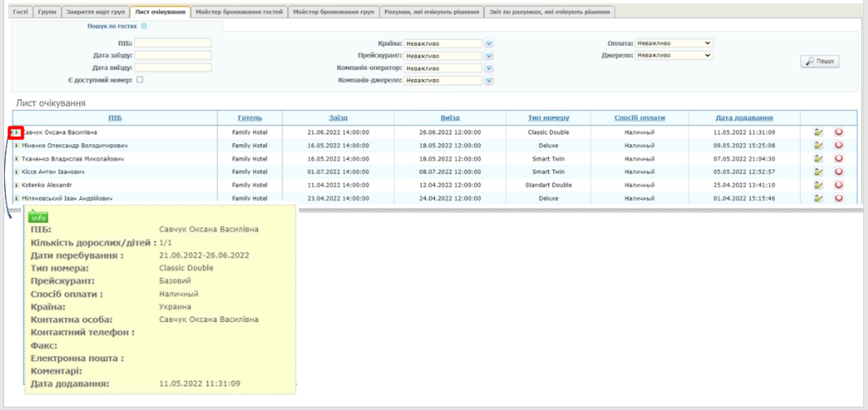Delete the Кіссе Антон Іванович entry
The height and width of the screenshot is (410, 868).
[839, 172]
